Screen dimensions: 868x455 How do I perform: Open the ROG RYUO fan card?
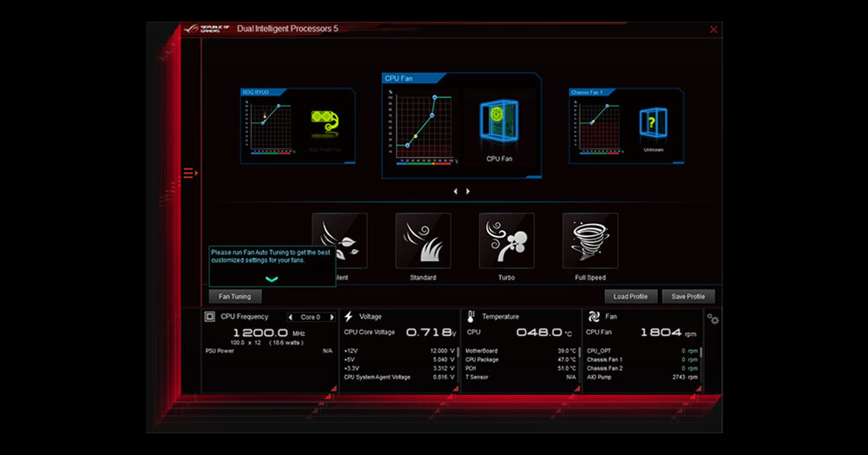[x=298, y=126]
